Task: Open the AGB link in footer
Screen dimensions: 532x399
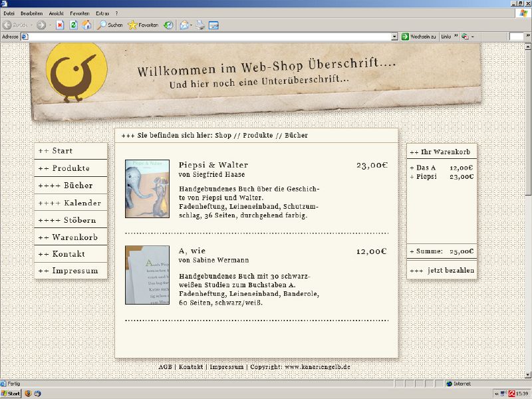Action: pos(165,367)
